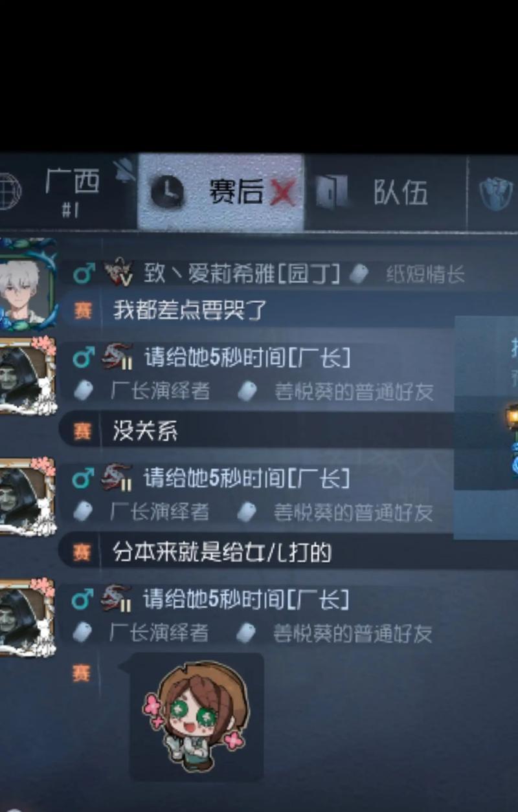The image size is (518, 812).
Task: Click the clock icon on 赛后 tab
Action: pyautogui.click(x=167, y=193)
